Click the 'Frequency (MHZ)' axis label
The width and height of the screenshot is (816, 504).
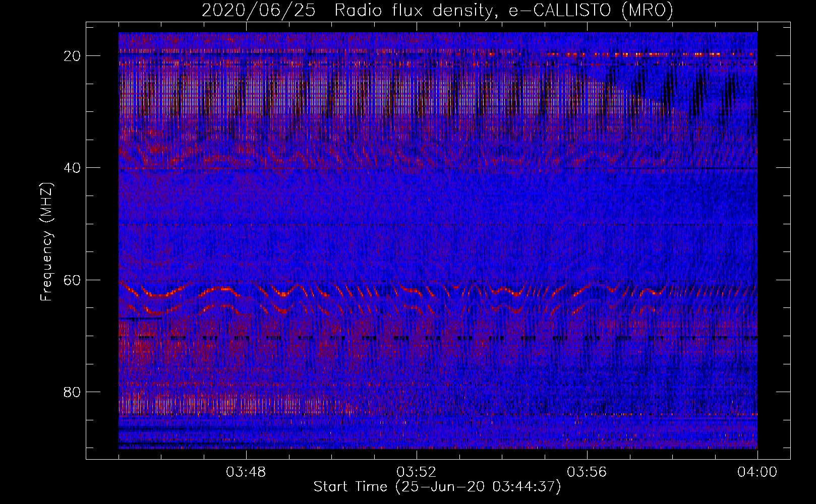46,241
